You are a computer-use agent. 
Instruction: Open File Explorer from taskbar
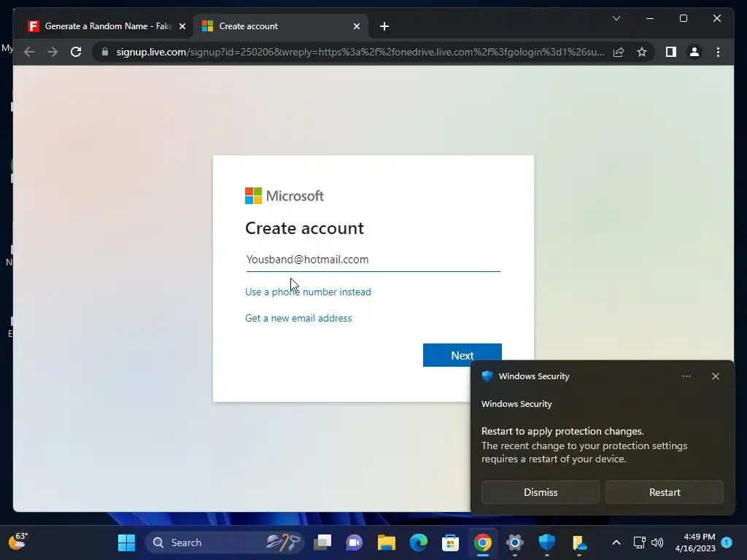tap(387, 542)
